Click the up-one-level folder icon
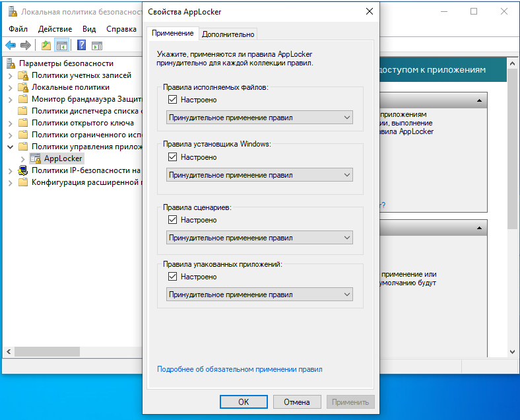Image resolution: width=520 pixels, height=420 pixels. [x=46, y=45]
